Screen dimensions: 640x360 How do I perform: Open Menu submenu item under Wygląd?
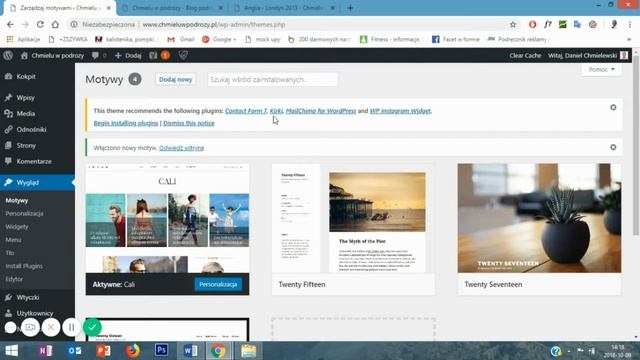[13, 240]
